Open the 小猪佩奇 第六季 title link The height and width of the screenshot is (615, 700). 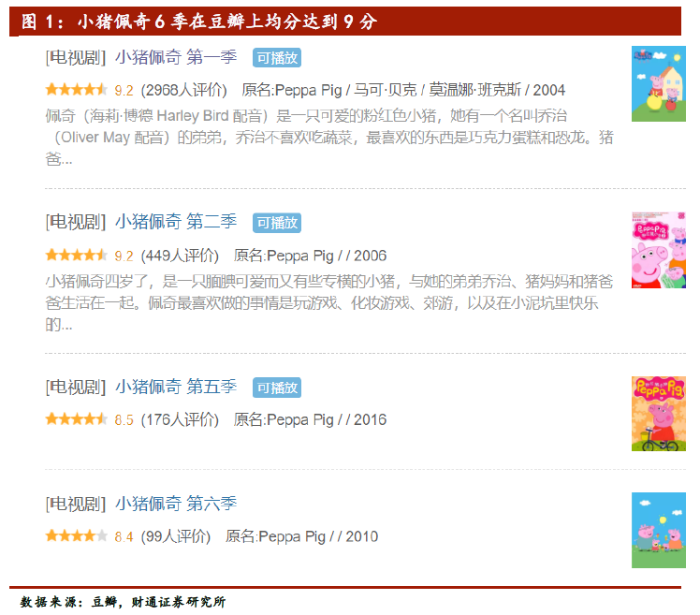(176, 504)
